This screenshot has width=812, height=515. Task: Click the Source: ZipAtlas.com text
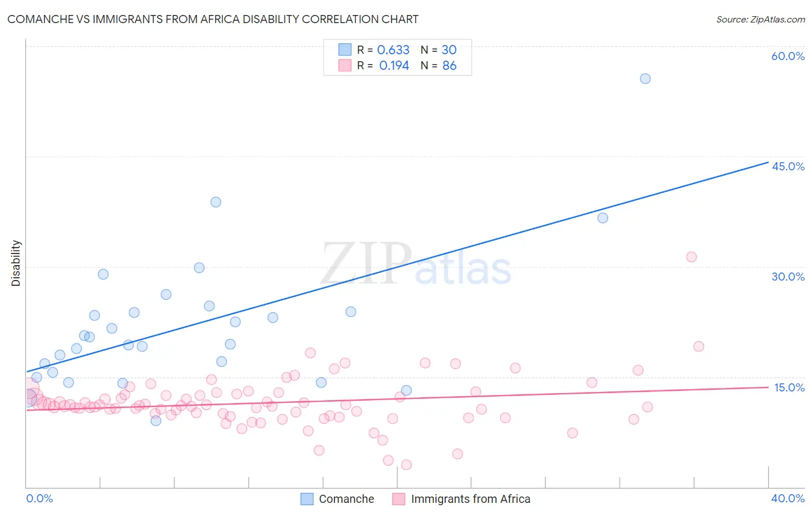tap(761, 20)
